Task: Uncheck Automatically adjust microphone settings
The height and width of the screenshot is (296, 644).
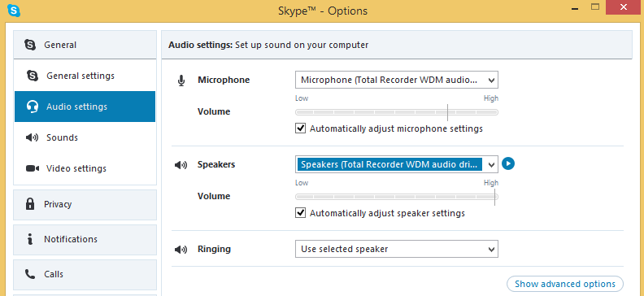Action: (301, 128)
